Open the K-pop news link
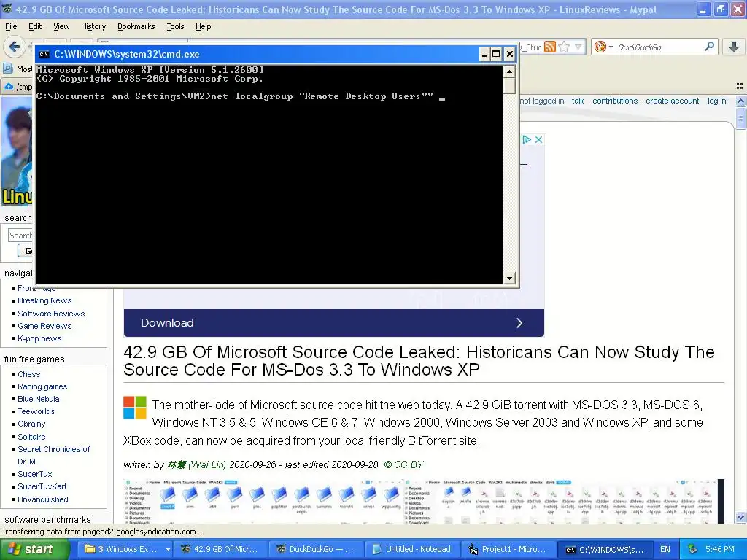 point(39,338)
